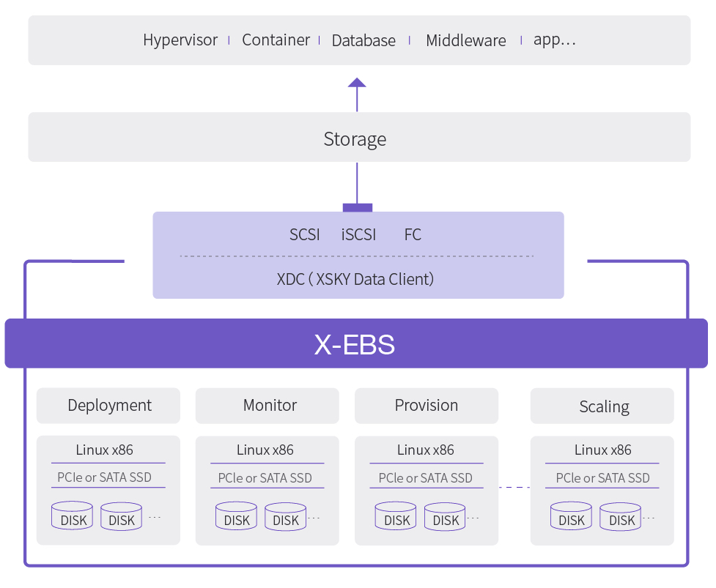Click the second DISK cylinder under Scaling
Viewport: 716px width, 588px height.
(621, 516)
